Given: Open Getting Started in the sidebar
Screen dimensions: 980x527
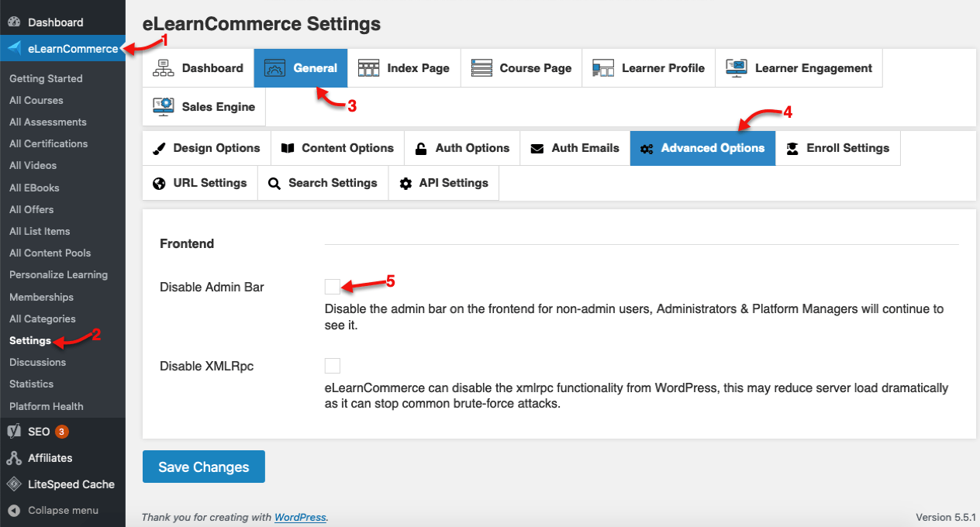Looking at the screenshot, I should click(46, 78).
